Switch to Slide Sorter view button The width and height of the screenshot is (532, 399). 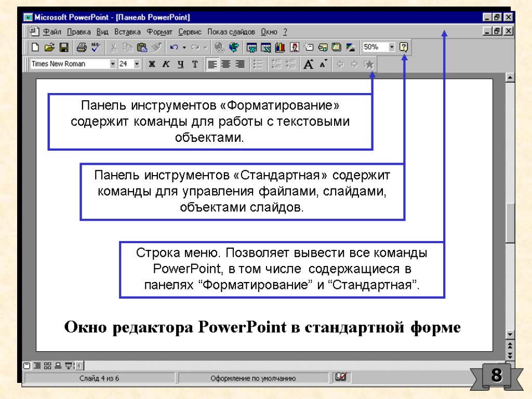pyautogui.click(x=47, y=365)
